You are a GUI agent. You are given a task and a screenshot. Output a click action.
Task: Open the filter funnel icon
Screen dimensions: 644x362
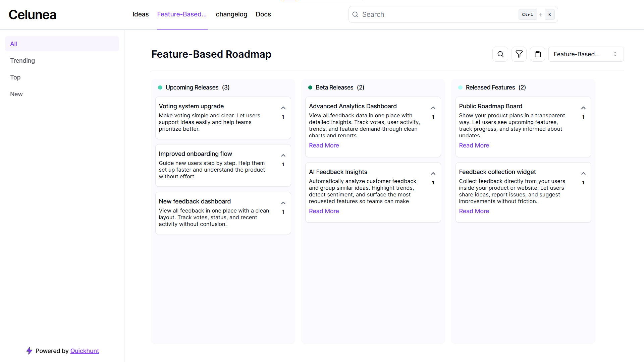click(x=519, y=54)
